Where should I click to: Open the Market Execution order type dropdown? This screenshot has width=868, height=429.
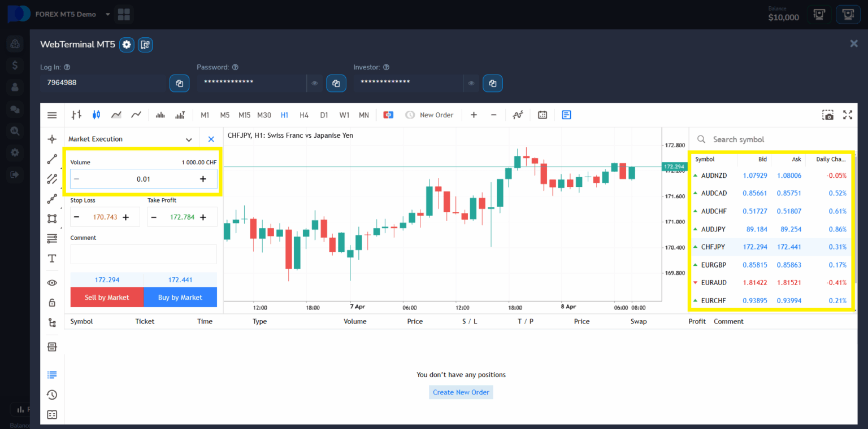tap(189, 138)
